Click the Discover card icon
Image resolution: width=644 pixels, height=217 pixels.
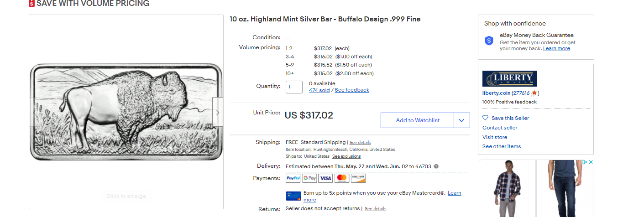pos(358,178)
